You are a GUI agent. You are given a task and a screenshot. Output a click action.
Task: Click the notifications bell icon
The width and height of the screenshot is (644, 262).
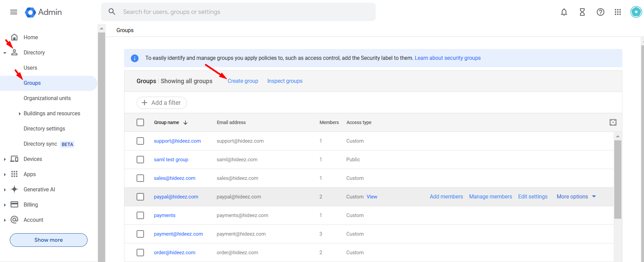564,12
